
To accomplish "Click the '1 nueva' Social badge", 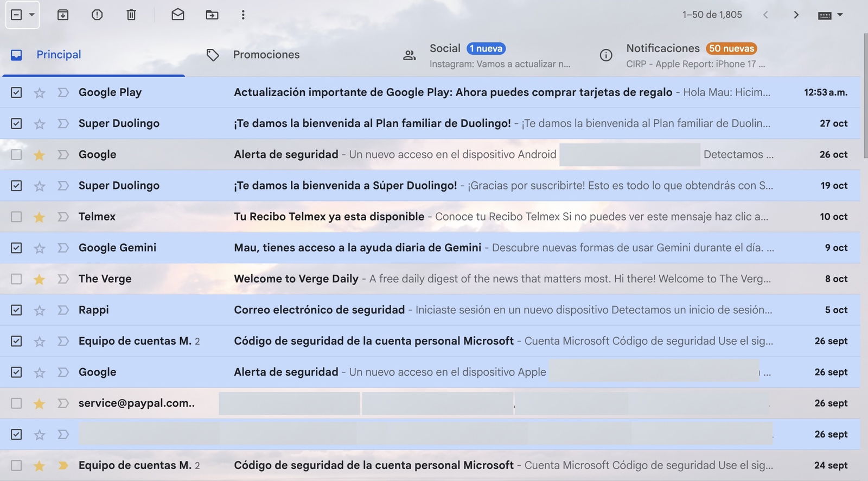I will 486,48.
